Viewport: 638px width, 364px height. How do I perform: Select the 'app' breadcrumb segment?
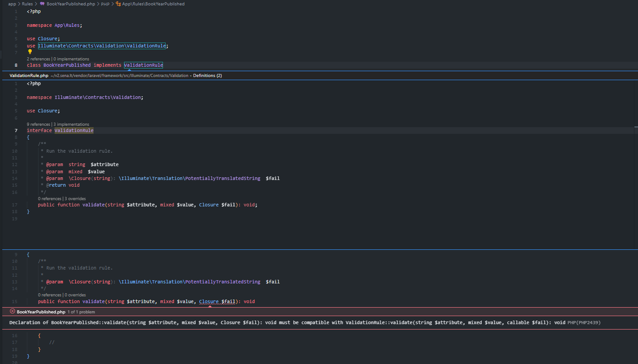(x=12, y=4)
